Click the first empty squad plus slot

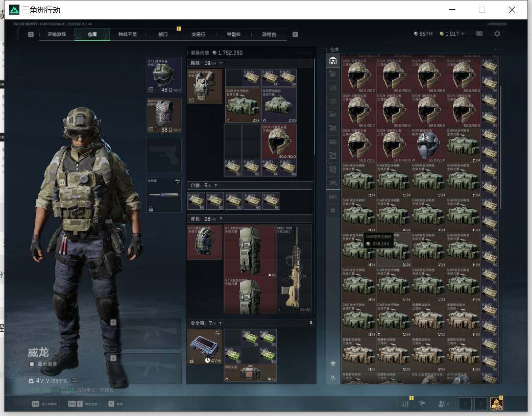pyautogui.click(x=465, y=404)
